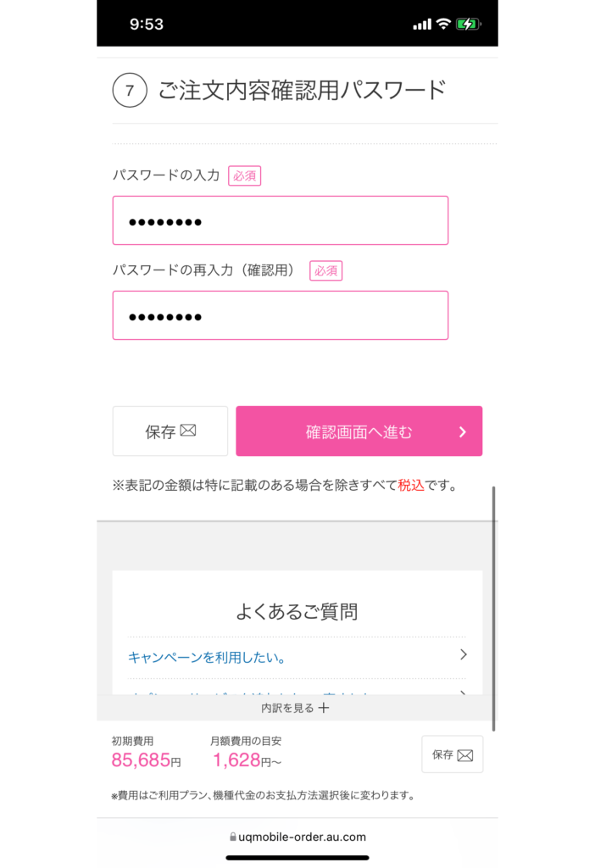595x868 pixels.
Task: Tap the 保存 button beside the pink button
Action: tap(170, 431)
